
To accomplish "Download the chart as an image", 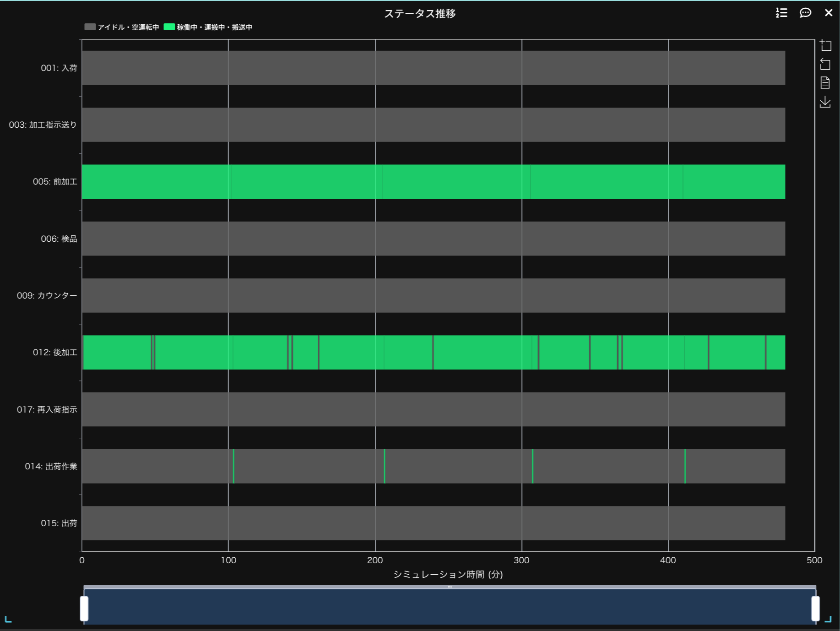I will pos(825,102).
